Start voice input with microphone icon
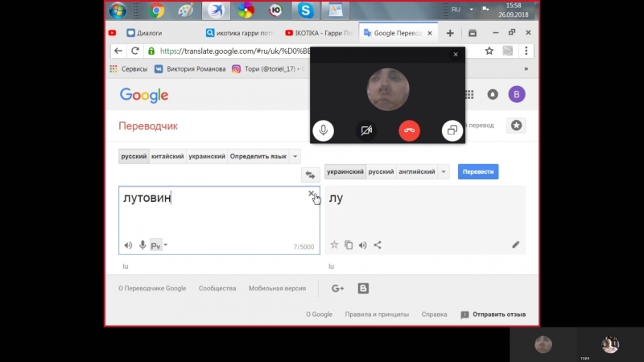This screenshot has width=644, height=362. 142,245
